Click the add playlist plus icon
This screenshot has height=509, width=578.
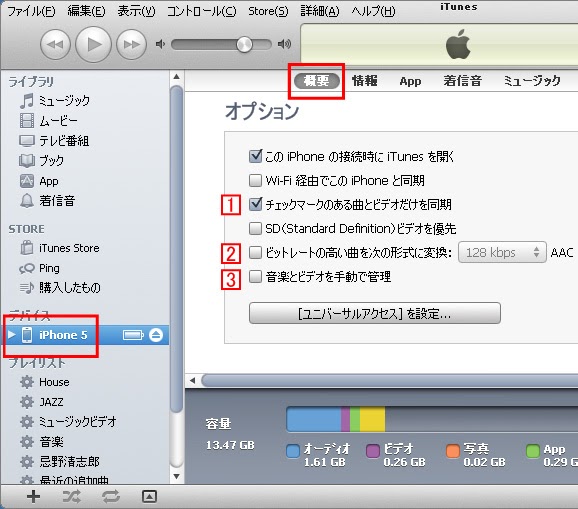pos(34,496)
